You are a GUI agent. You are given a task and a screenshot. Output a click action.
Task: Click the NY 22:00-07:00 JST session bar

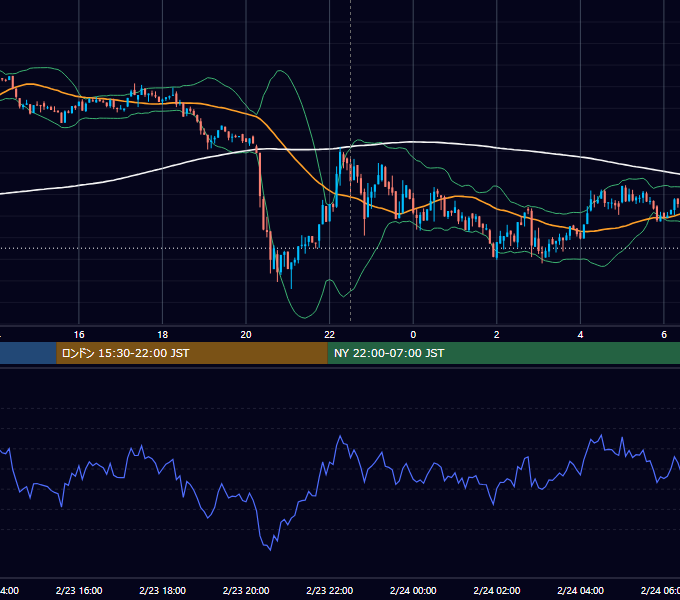503,353
